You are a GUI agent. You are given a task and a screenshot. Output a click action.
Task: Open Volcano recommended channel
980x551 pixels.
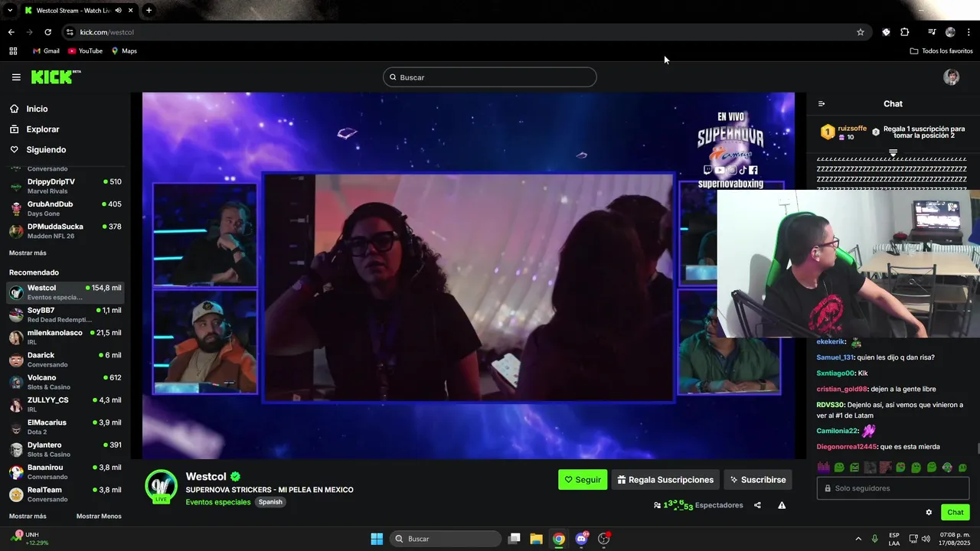[x=65, y=382]
